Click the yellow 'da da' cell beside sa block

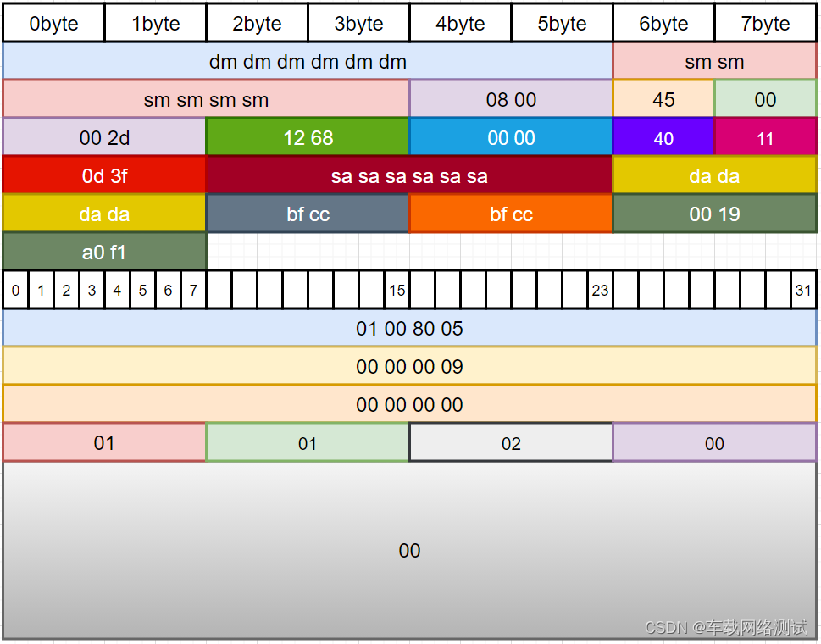(714, 175)
